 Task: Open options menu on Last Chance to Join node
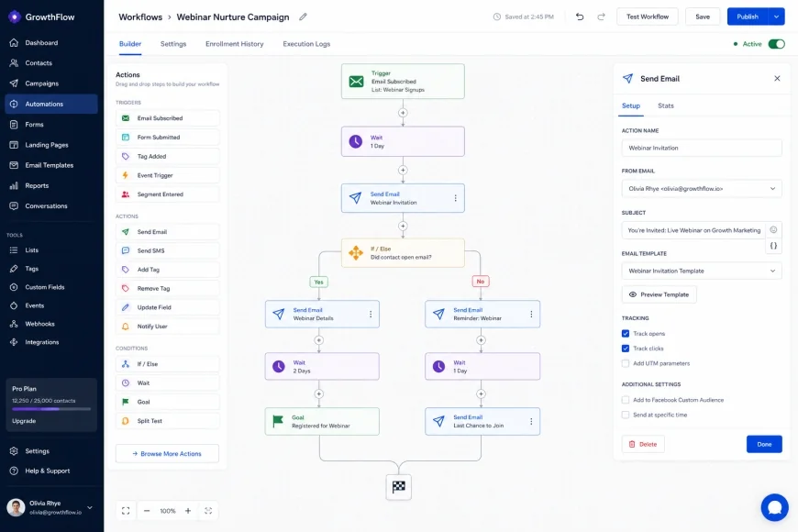coord(531,422)
